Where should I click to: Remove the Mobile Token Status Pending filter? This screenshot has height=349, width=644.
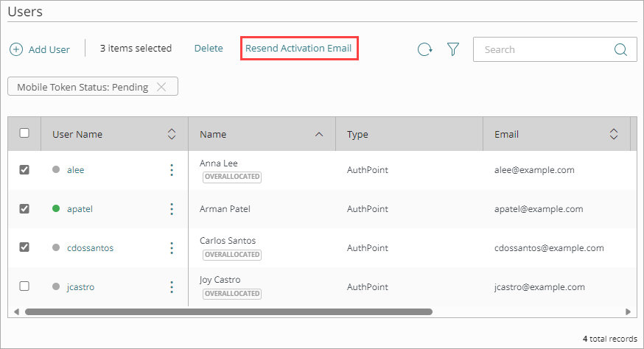[x=161, y=87]
